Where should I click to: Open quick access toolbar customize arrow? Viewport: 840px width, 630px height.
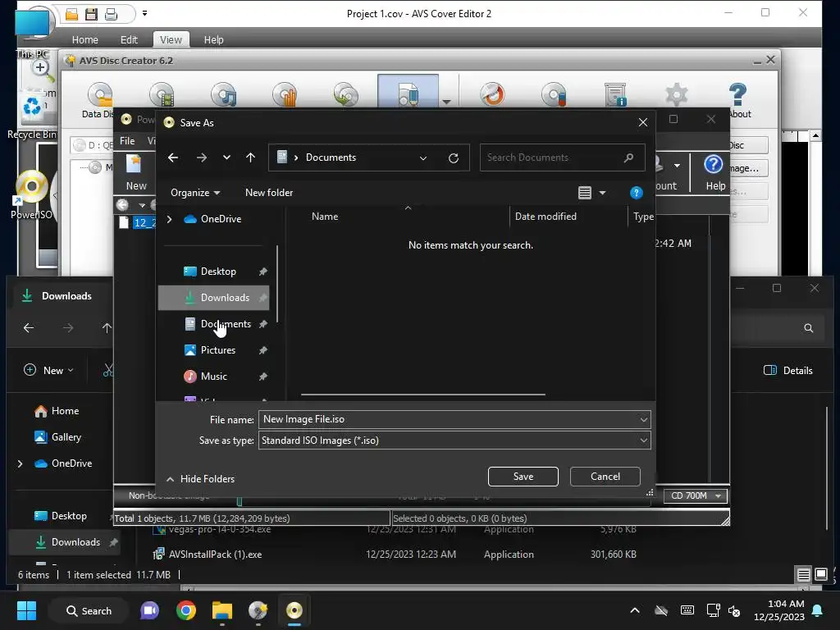(144, 13)
